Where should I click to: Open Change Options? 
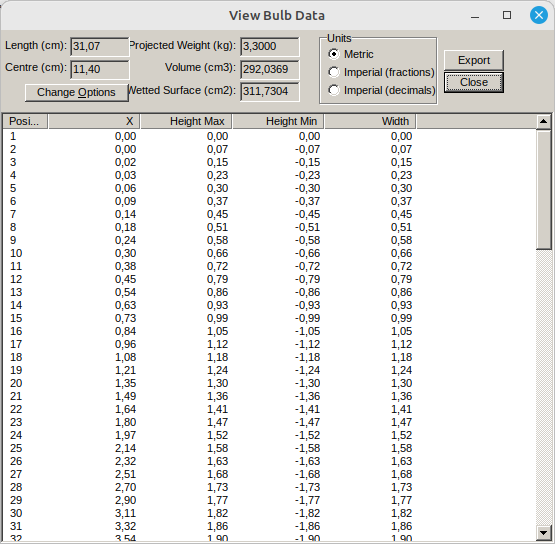[76, 92]
